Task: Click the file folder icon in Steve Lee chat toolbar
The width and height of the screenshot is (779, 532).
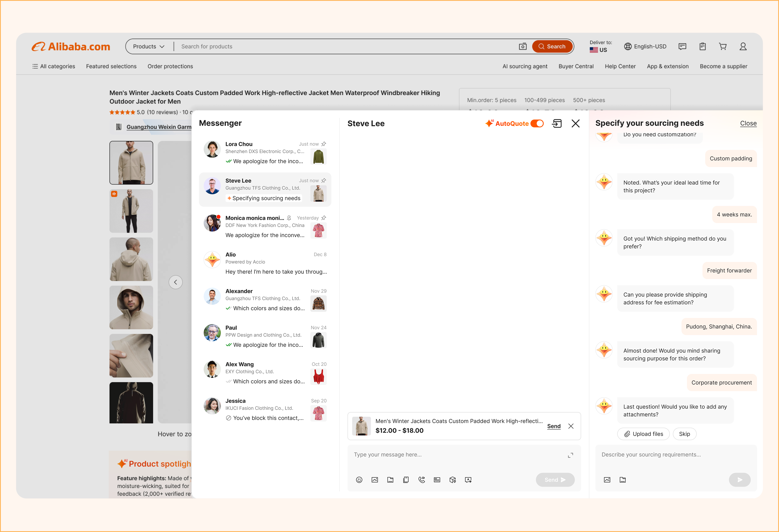Action: point(390,480)
